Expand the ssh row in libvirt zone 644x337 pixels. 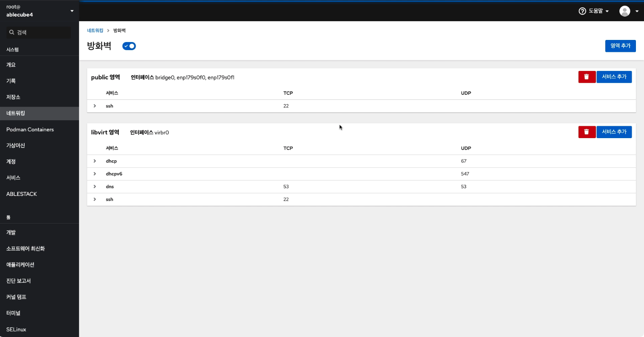(95, 199)
